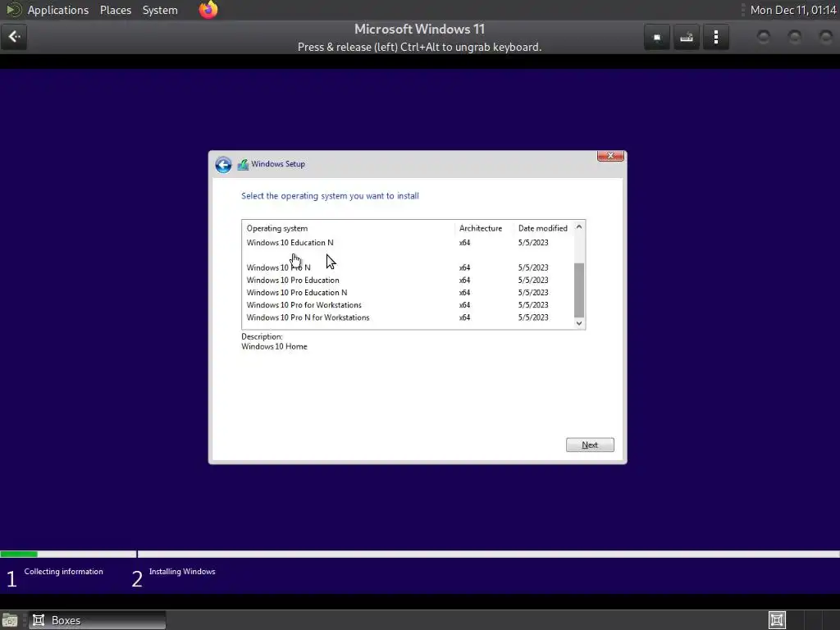The height and width of the screenshot is (630, 840).
Task: Click the setup progress bar
Action: click(x=420, y=554)
